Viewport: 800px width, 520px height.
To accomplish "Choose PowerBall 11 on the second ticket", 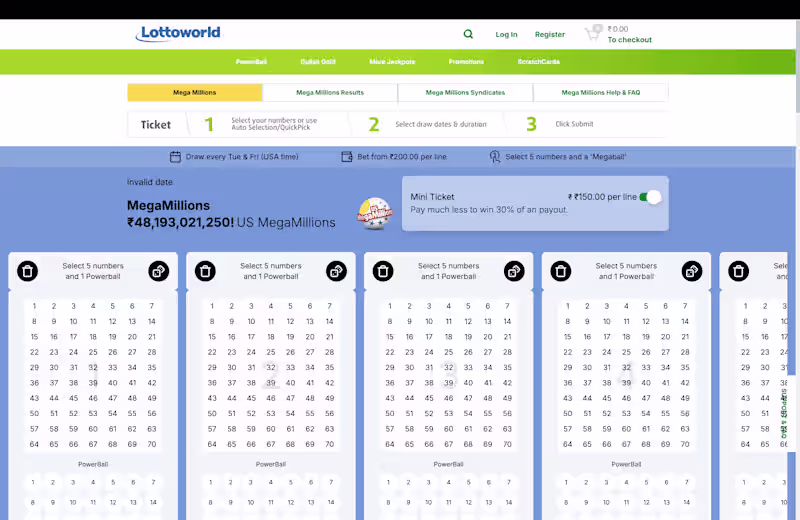I will pos(270,503).
